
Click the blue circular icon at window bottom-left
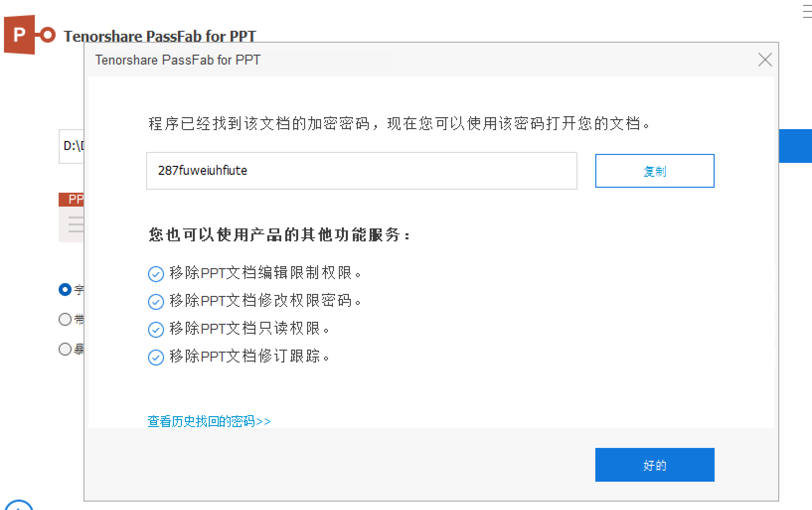click(18, 505)
